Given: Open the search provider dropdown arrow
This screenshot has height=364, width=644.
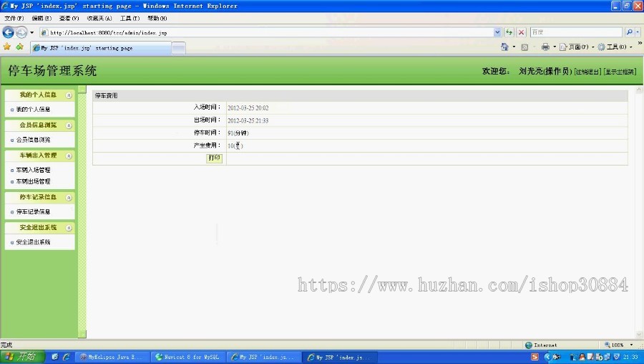Looking at the screenshot, I should point(638,32).
